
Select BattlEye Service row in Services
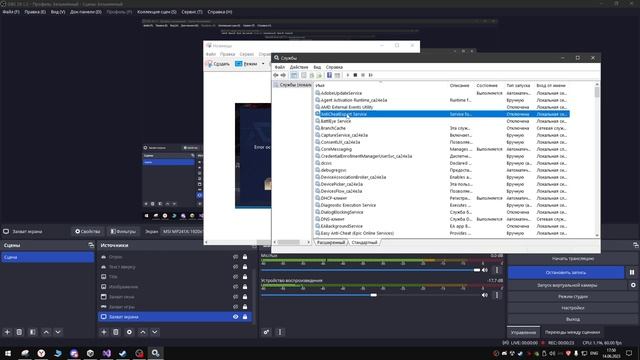442,121
